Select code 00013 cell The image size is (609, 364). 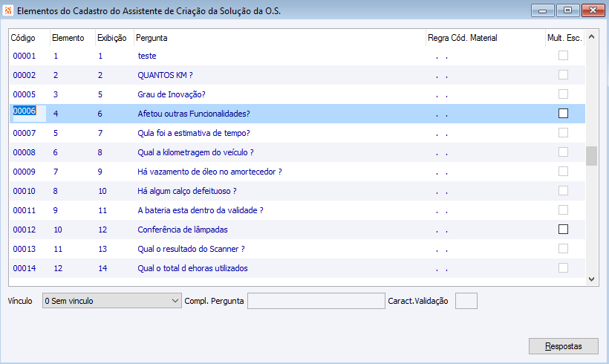24,249
